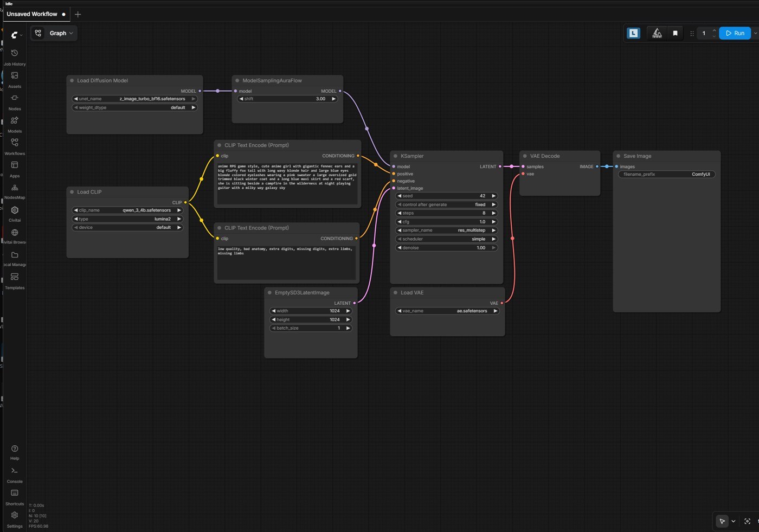The image size is (759, 532).
Task: Click the KSampler cfg value field
Action: click(x=447, y=222)
